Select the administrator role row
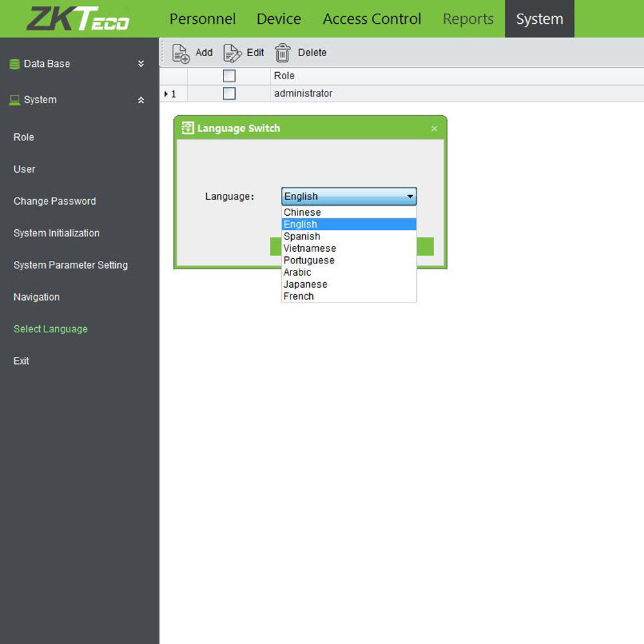 pos(303,93)
